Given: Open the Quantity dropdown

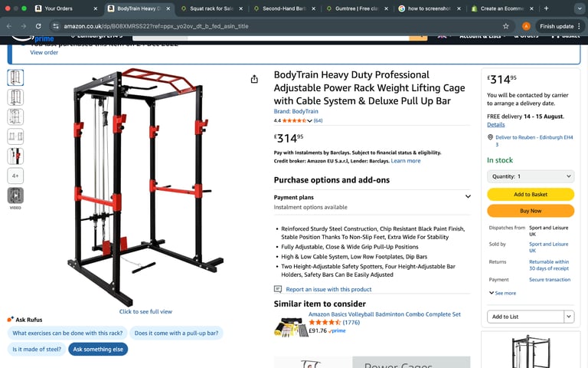Looking at the screenshot, I should pyautogui.click(x=531, y=176).
